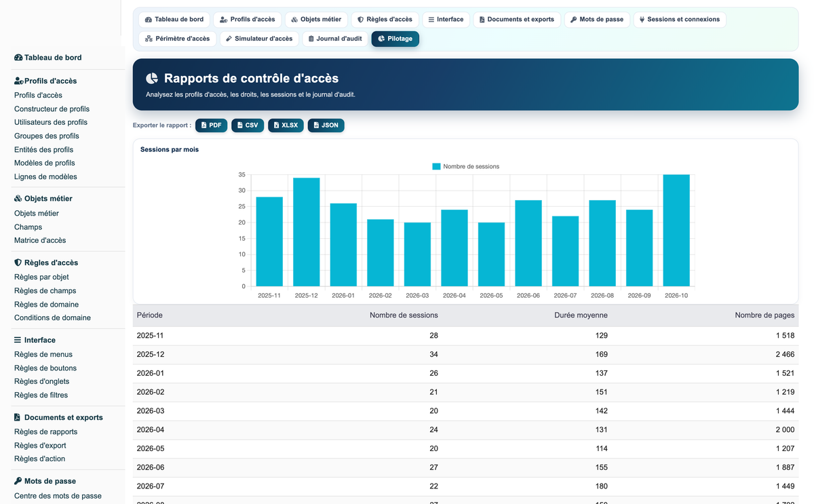
Task: Export the report as XLSX
Action: click(286, 125)
